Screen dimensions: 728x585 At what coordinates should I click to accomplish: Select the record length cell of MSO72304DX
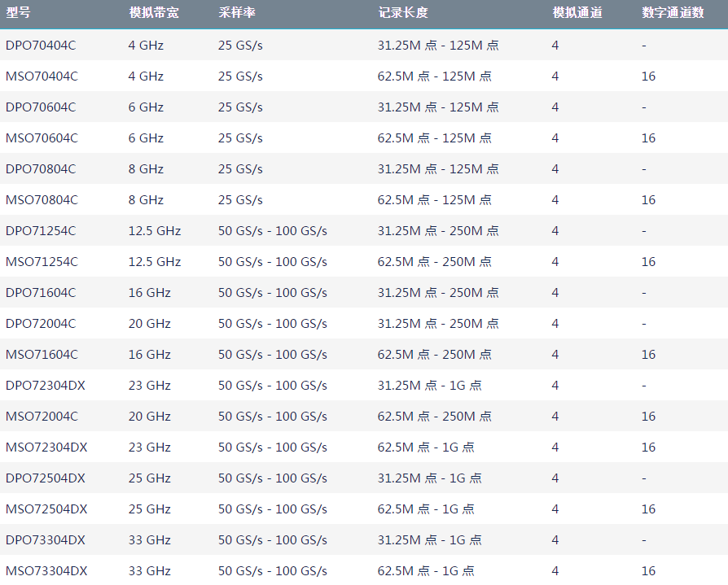point(426,447)
